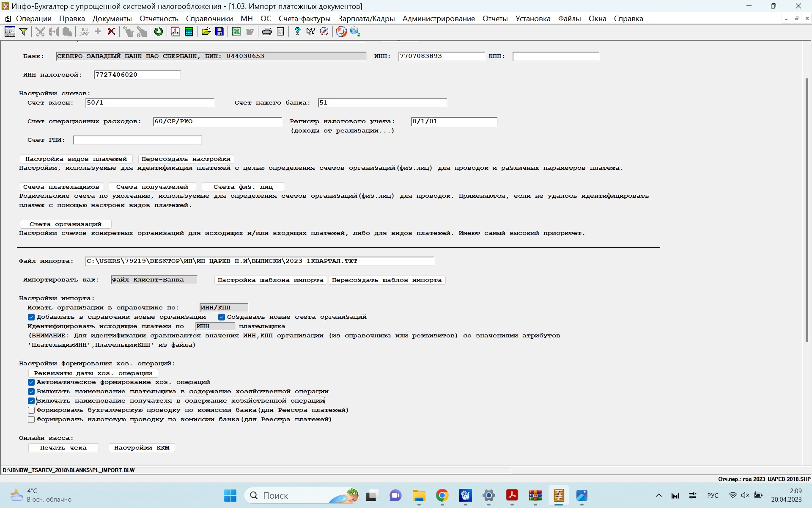Open the Зарплата/Кадры menu

point(367,19)
